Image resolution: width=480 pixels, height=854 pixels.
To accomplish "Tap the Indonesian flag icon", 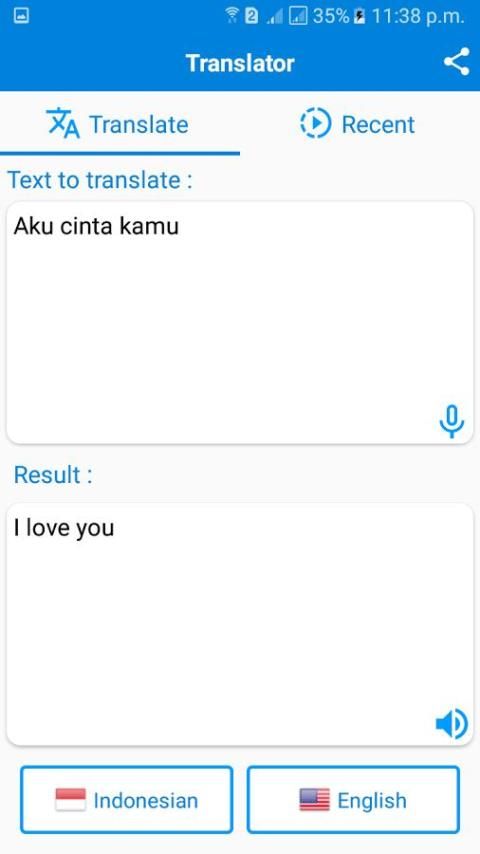I will click(70, 800).
